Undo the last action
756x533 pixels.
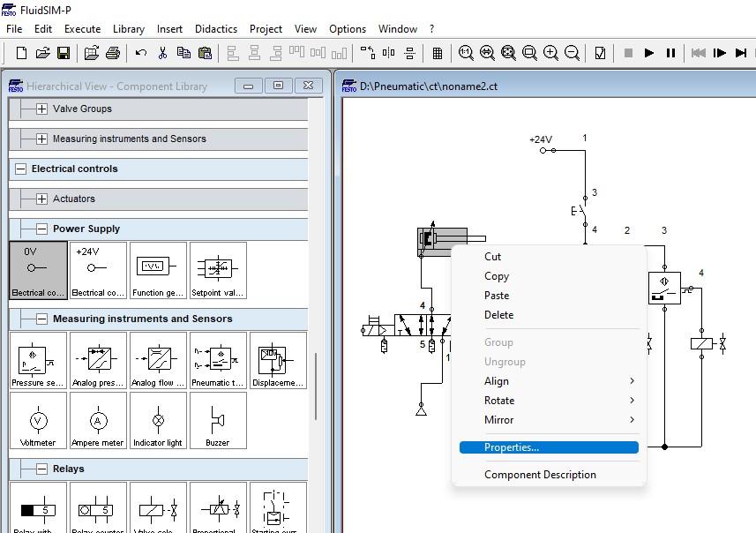[141, 53]
